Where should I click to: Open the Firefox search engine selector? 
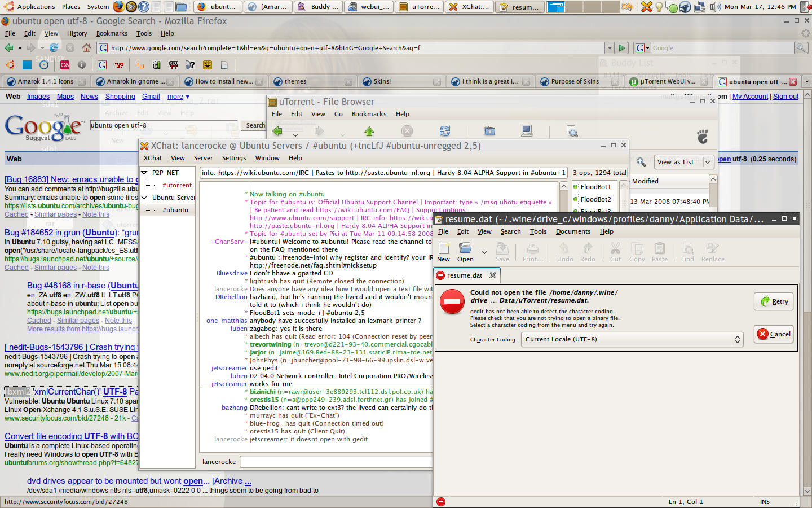tap(642, 48)
